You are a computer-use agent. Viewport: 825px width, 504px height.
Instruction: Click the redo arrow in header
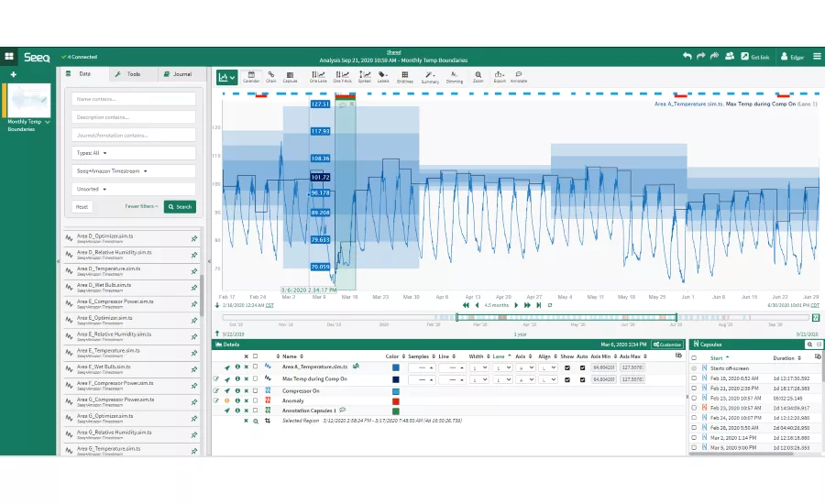[701, 56]
